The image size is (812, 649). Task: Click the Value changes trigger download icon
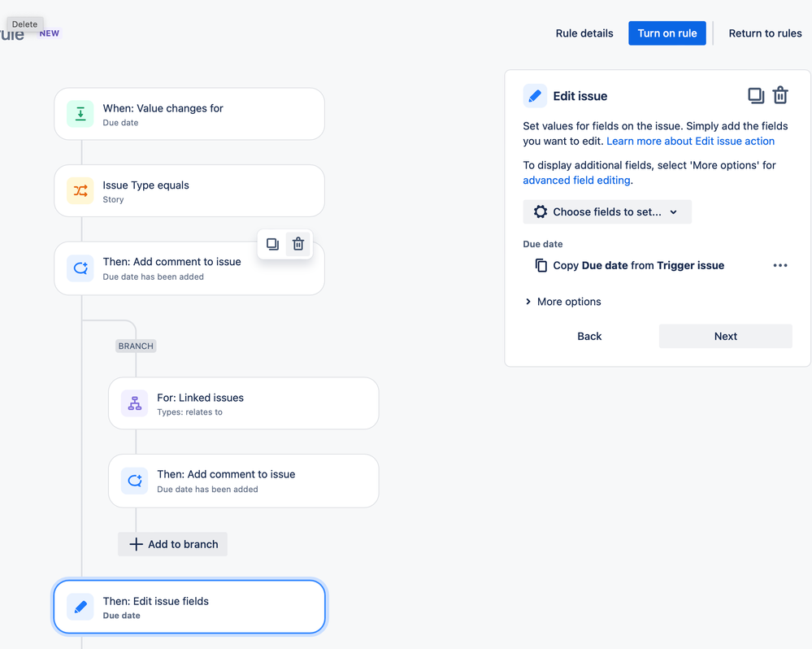[x=80, y=114]
